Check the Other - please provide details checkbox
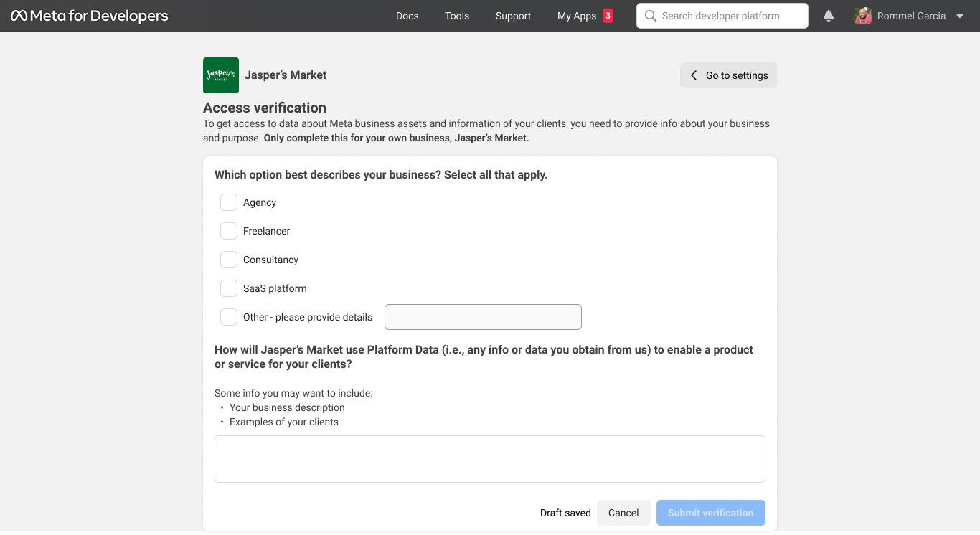This screenshot has height=535, width=980. click(x=229, y=317)
